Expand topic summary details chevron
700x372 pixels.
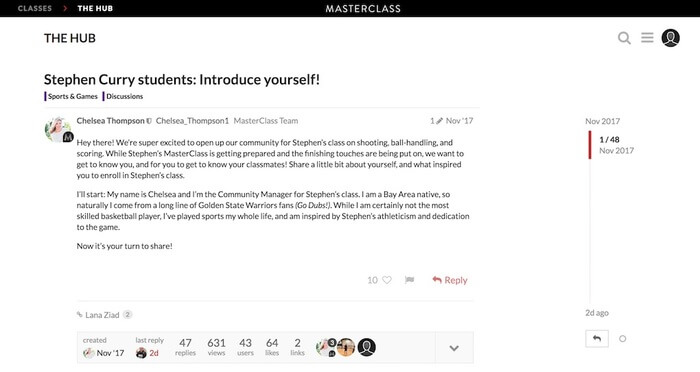tap(454, 348)
